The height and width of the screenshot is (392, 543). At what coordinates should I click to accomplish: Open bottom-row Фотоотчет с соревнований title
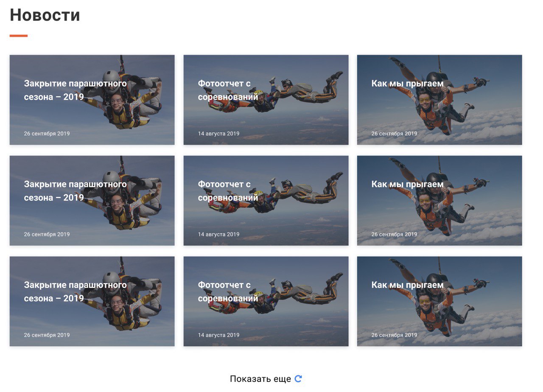click(x=228, y=291)
